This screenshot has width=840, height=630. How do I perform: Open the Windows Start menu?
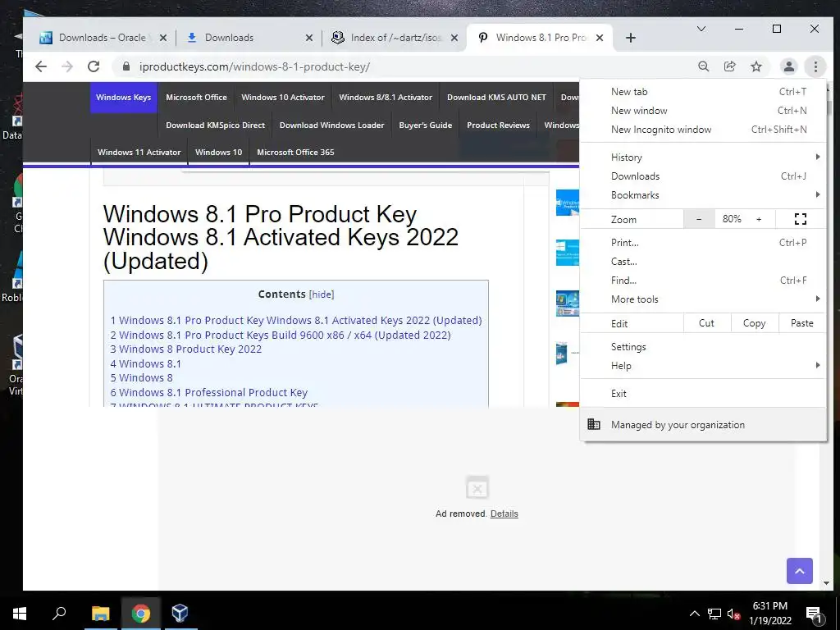point(20,613)
